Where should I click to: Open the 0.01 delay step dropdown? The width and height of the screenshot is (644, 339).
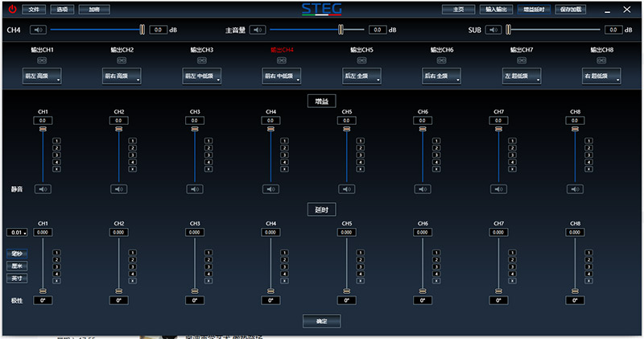[x=17, y=233]
